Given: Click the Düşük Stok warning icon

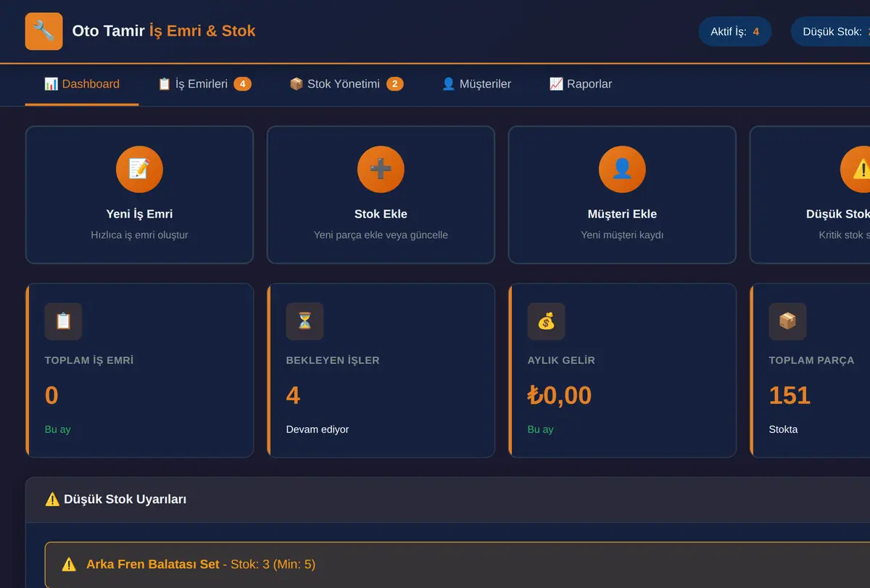Looking at the screenshot, I should [855, 169].
